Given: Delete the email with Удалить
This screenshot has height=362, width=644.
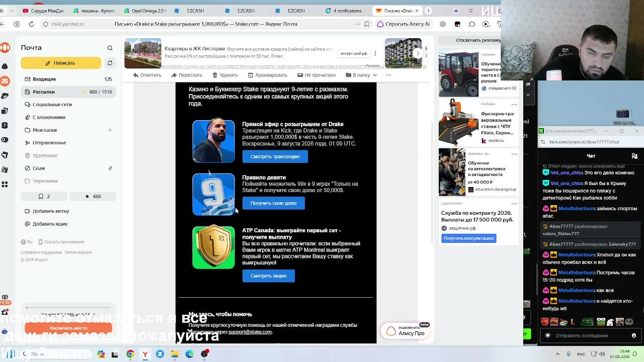Looking at the screenshot, I should tap(225, 75).
